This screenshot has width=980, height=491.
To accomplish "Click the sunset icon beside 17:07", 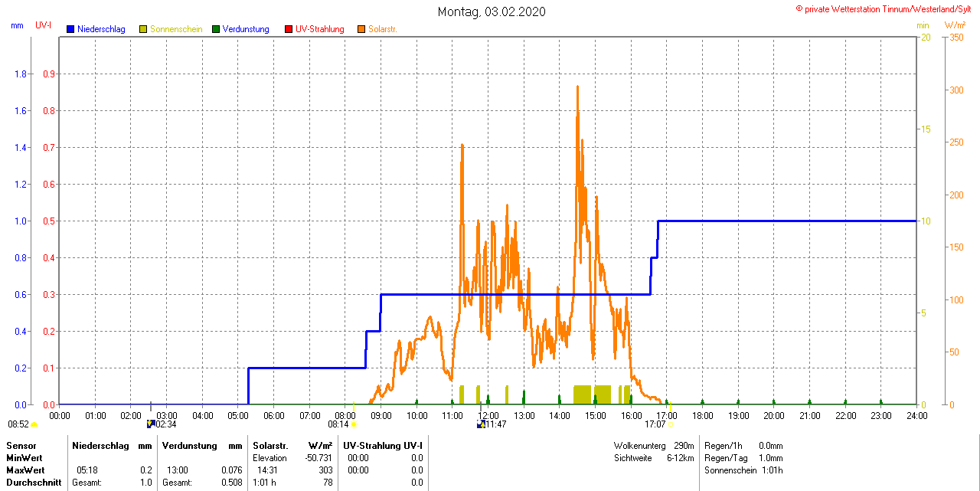I will point(671,424).
